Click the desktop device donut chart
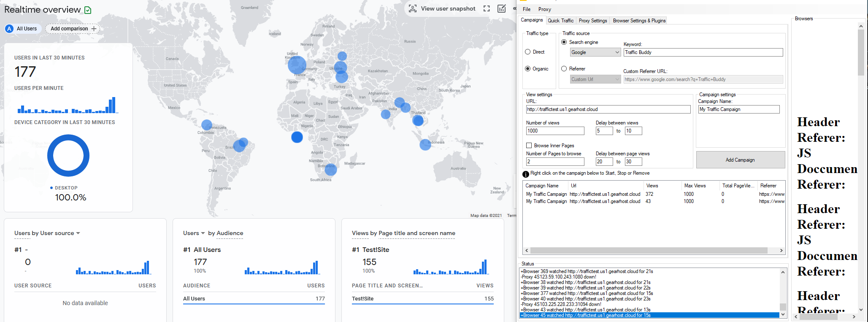 point(68,155)
